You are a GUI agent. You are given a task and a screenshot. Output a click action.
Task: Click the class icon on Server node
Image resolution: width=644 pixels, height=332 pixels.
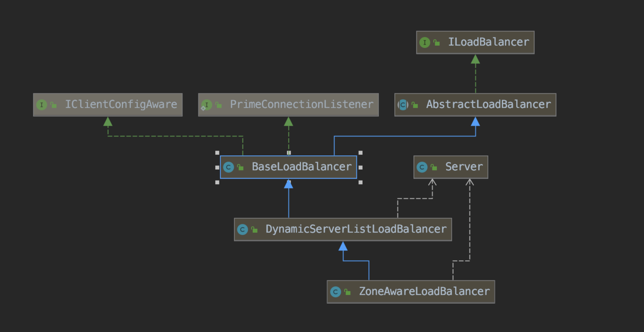[x=422, y=167]
